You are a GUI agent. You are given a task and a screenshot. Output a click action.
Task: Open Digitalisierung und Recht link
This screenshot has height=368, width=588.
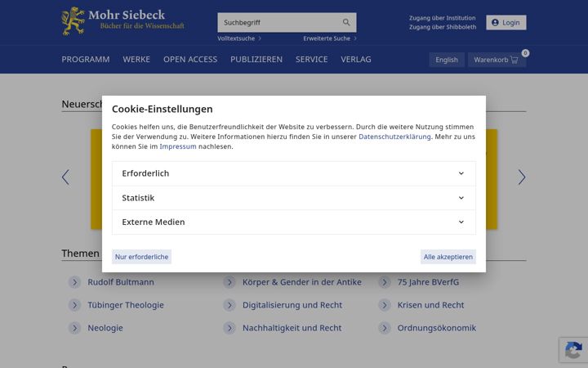pyautogui.click(x=292, y=305)
